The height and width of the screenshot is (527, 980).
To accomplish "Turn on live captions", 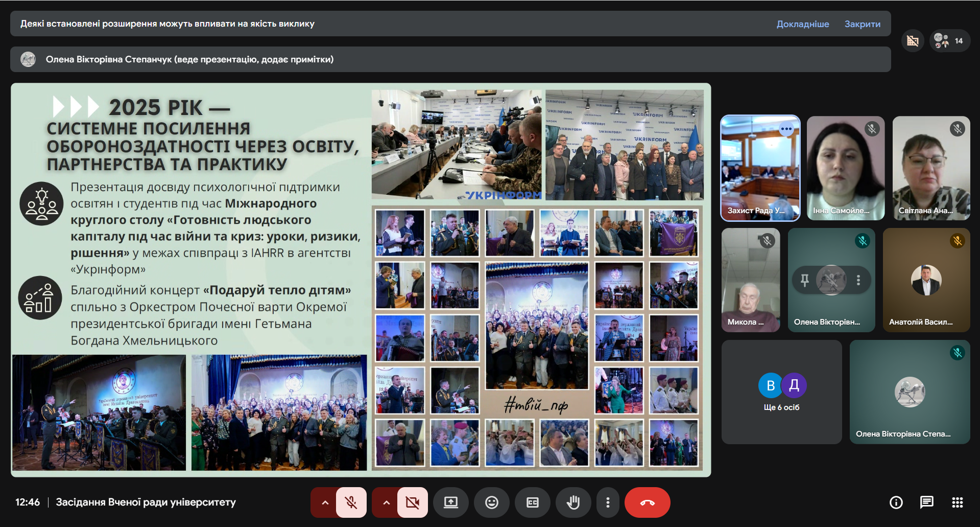I will (x=533, y=502).
